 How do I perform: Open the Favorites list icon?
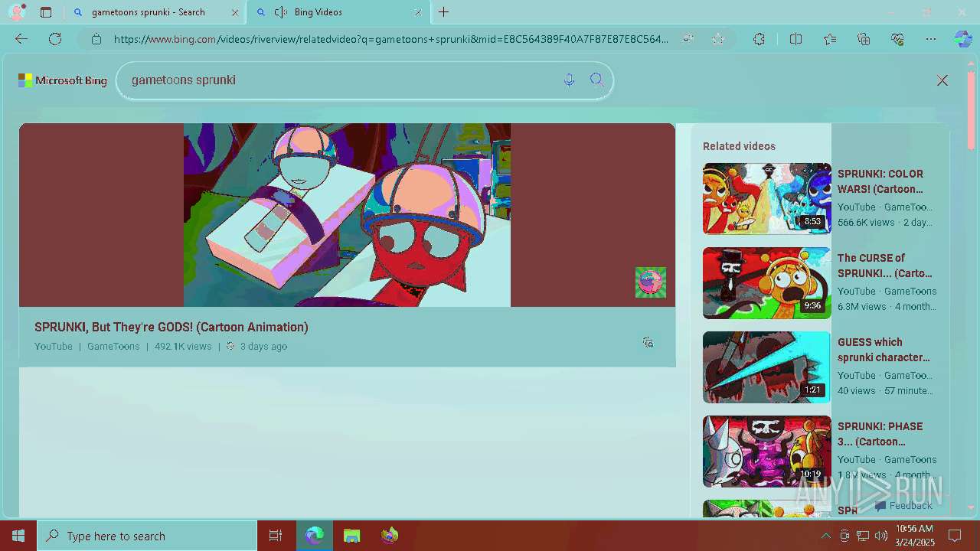(830, 39)
